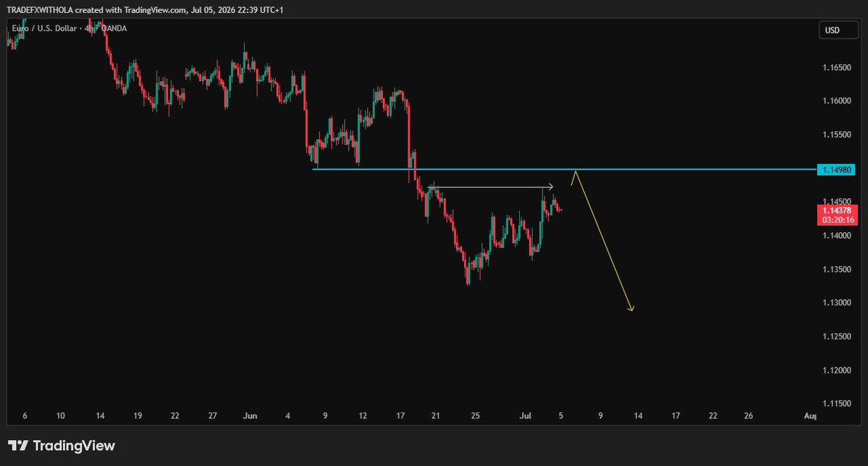Click the 1.14000 price axis label
Screen dimensions: 868x466
pos(836,236)
